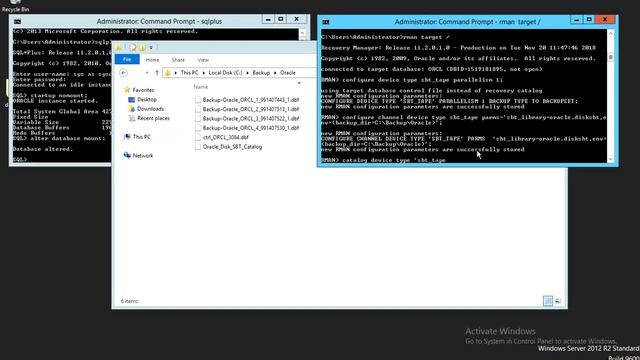Click This PC computer icon in navigation pane
Image resolution: width=640 pixels, height=360 pixels.
[x=127, y=137]
